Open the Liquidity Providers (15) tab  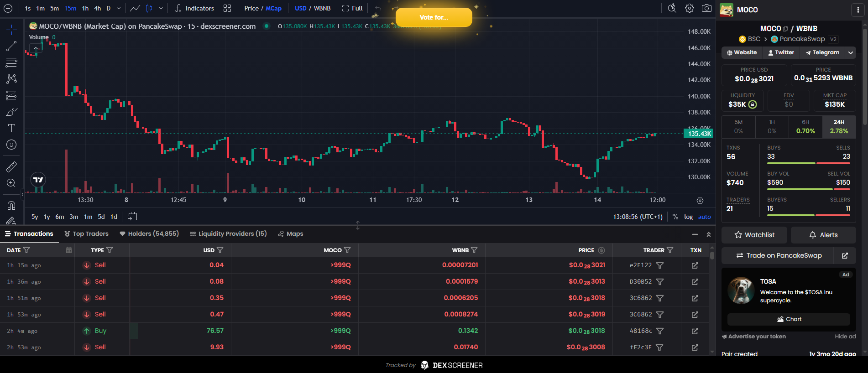[228, 233]
